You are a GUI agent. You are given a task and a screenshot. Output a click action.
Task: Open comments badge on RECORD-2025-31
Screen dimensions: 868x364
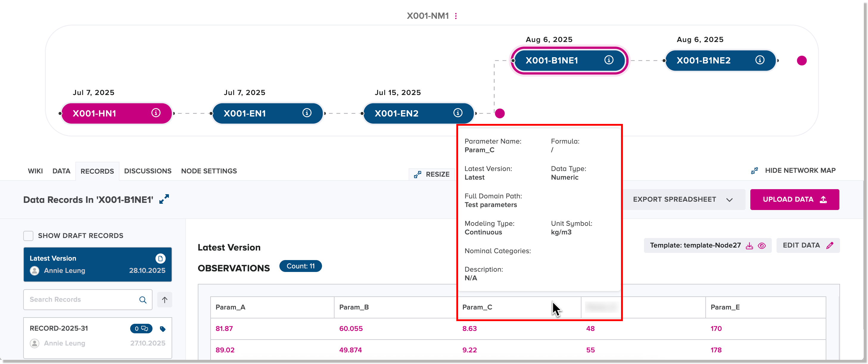pyautogui.click(x=141, y=329)
